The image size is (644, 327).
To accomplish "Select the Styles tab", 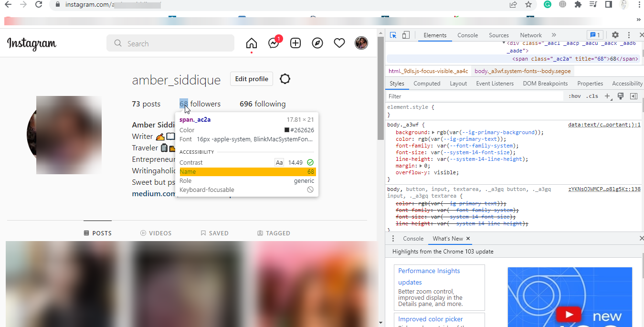I will point(397,84).
